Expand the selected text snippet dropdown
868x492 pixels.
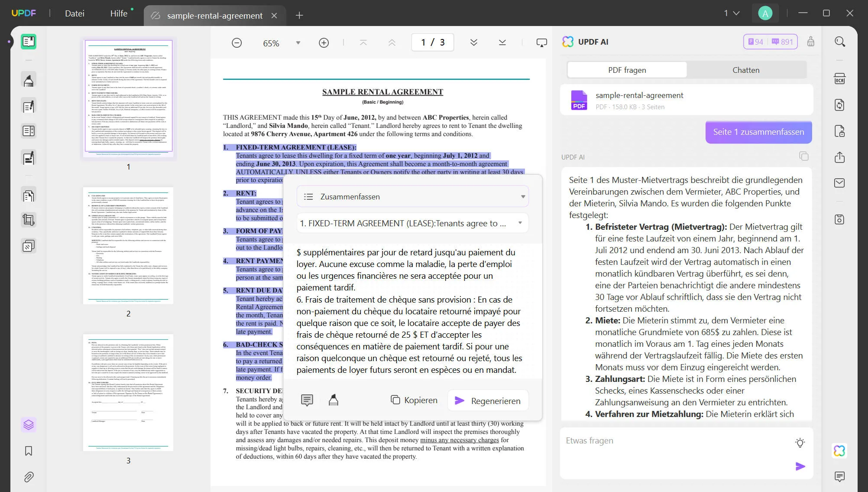(x=520, y=223)
